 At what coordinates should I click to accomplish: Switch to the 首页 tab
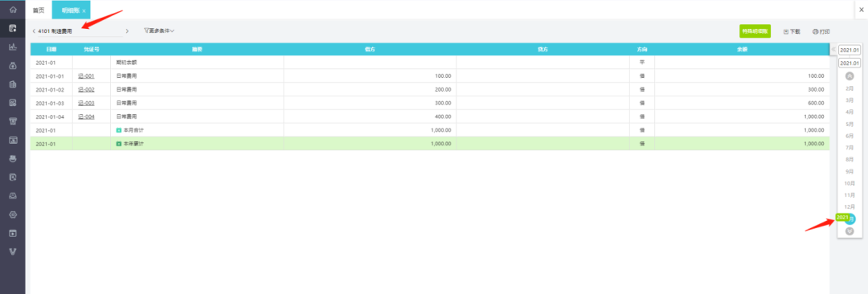pos(39,10)
